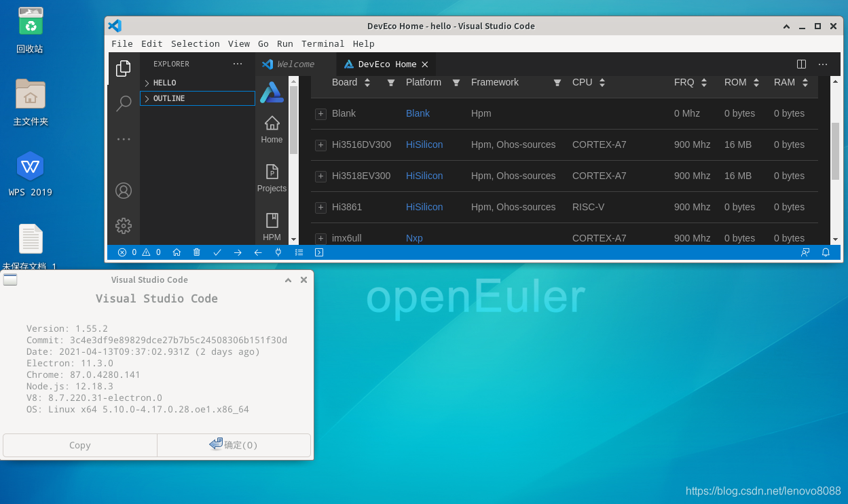Expand the HELLO folder in Explorer

[198, 83]
